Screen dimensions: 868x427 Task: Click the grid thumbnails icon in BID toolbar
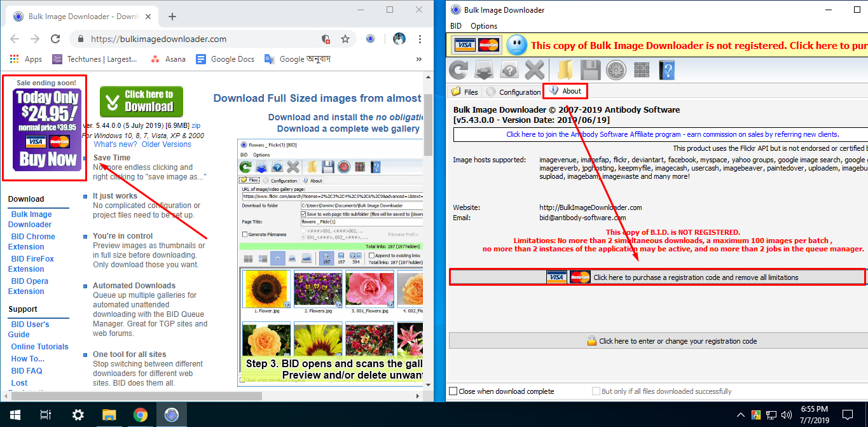click(641, 69)
